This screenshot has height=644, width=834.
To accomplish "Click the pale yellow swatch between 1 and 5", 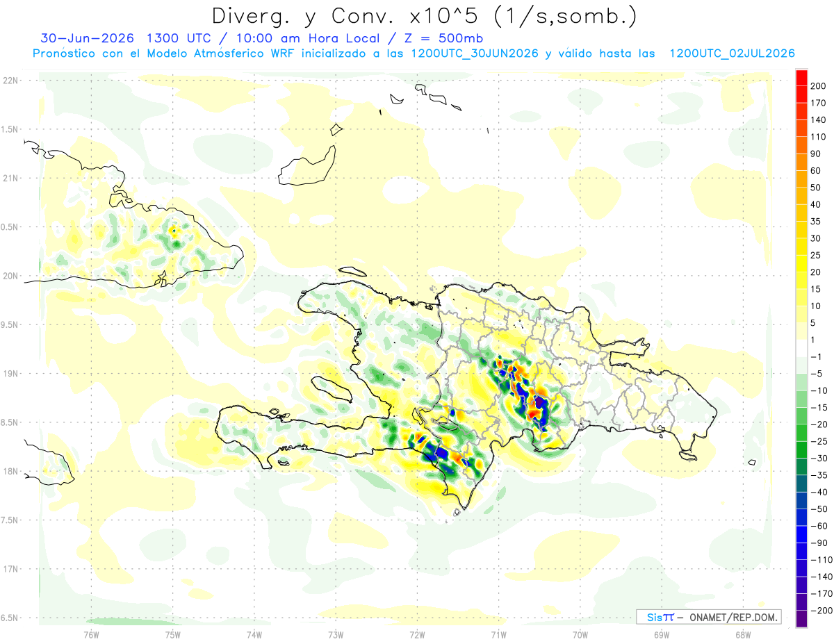I will (801, 331).
